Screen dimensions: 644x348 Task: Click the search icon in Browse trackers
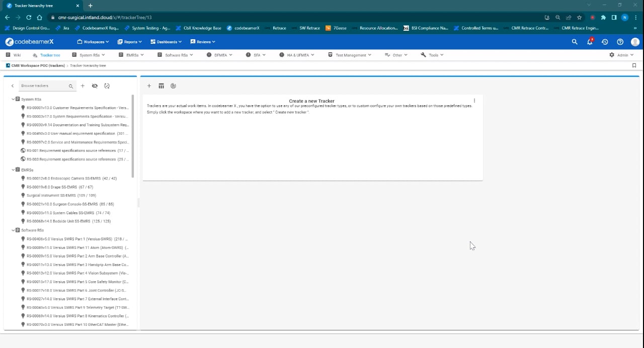71,86
